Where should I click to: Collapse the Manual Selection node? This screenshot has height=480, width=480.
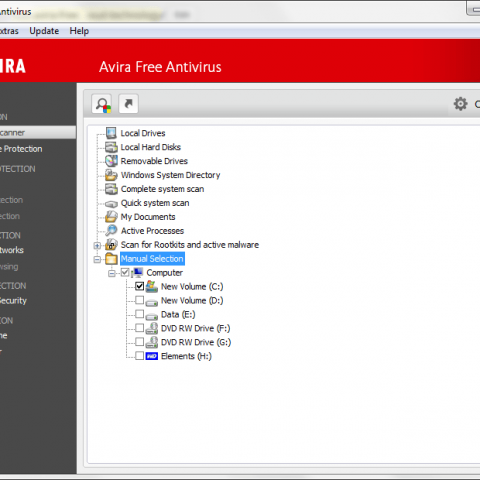(97, 259)
